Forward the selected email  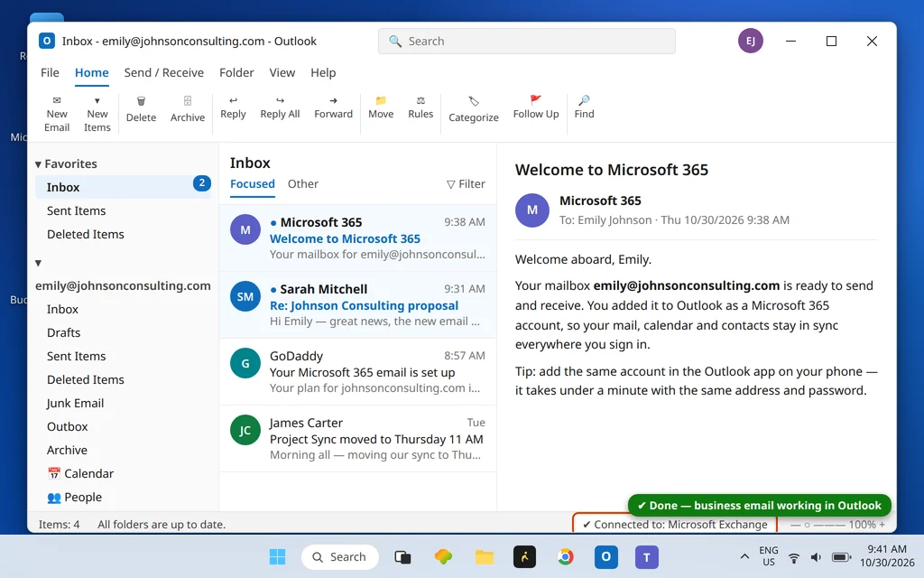click(333, 108)
